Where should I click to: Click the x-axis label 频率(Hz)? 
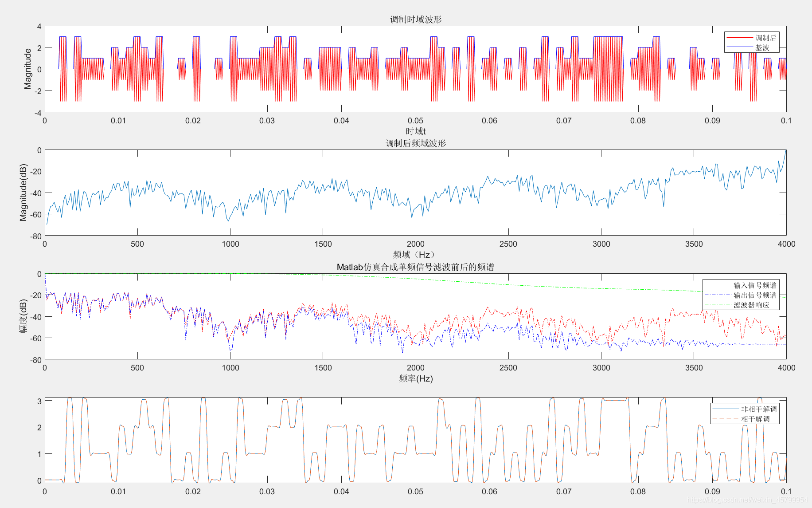click(x=415, y=378)
